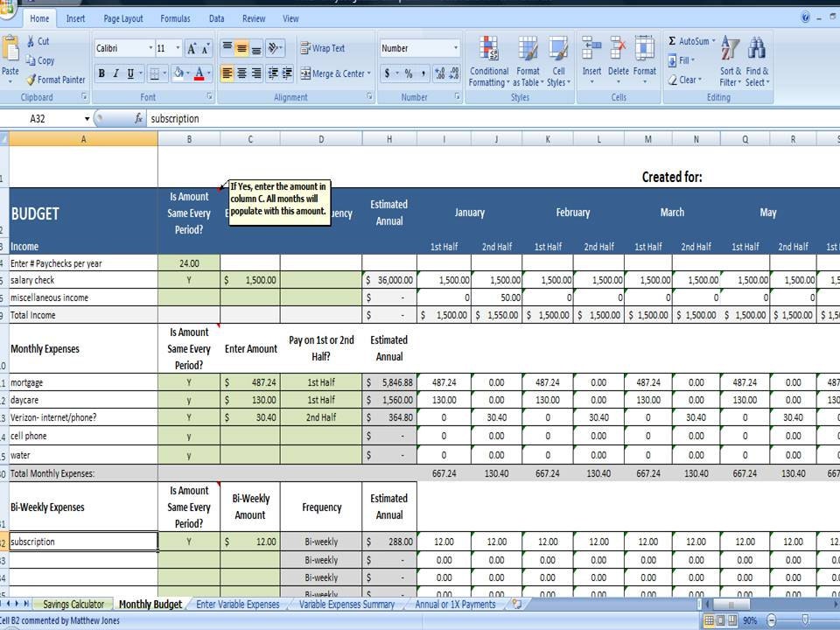
Task: Open the Font dialog launcher
Action: tap(209, 96)
